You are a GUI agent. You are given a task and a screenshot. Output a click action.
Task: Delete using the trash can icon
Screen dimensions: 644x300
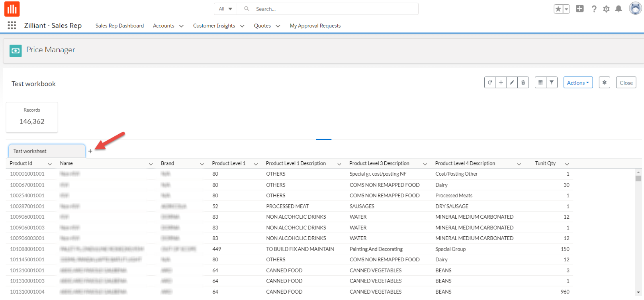[523, 83]
